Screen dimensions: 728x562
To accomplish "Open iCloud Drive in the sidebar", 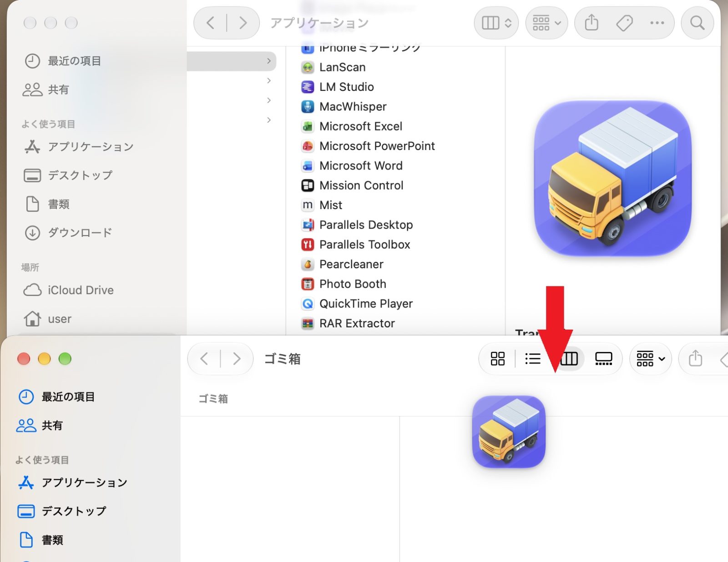I will (69, 290).
